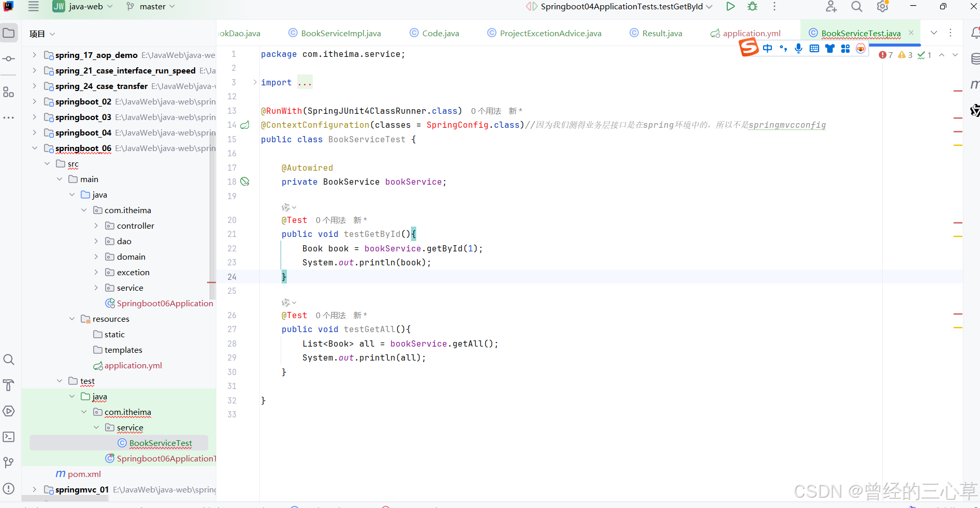
Task: Select BookServiceTest in project tree
Action: (160, 443)
